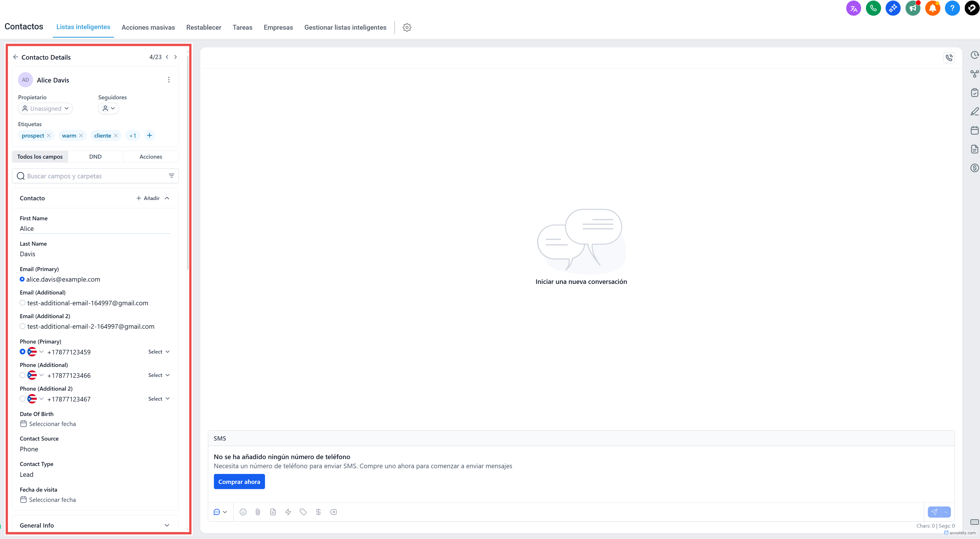Select Email (Additional) radio button

pyautogui.click(x=23, y=303)
